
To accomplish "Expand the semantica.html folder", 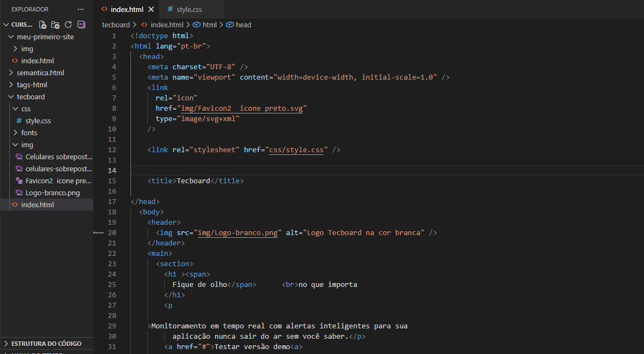I will tap(40, 73).
